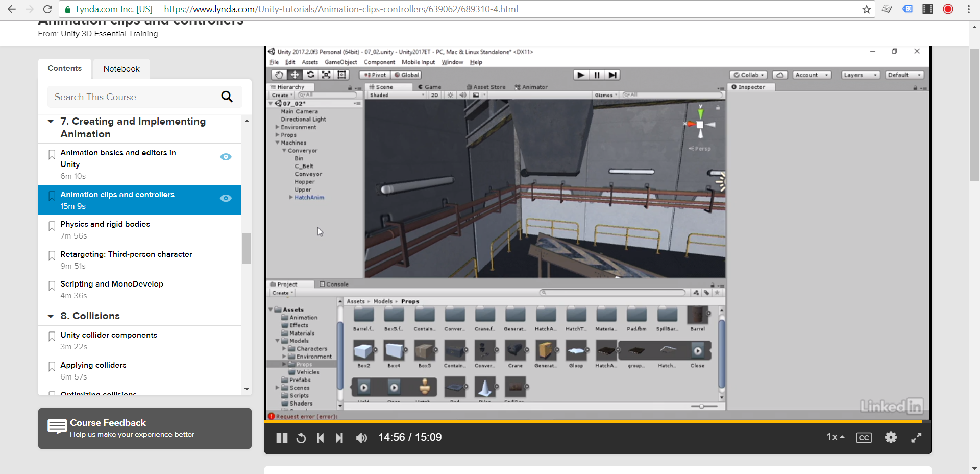The width and height of the screenshot is (980, 474).
Task: Toggle Global handle rotation in Unity
Action: tap(407, 75)
